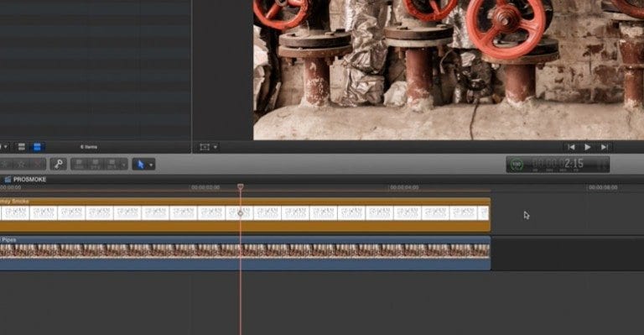Jump to previous edit point
The height and width of the screenshot is (335, 644).
[x=571, y=147]
